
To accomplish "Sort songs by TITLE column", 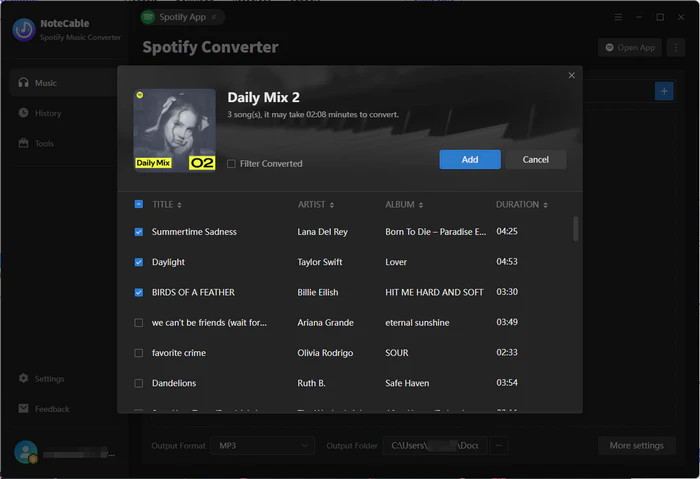I will 167,204.
